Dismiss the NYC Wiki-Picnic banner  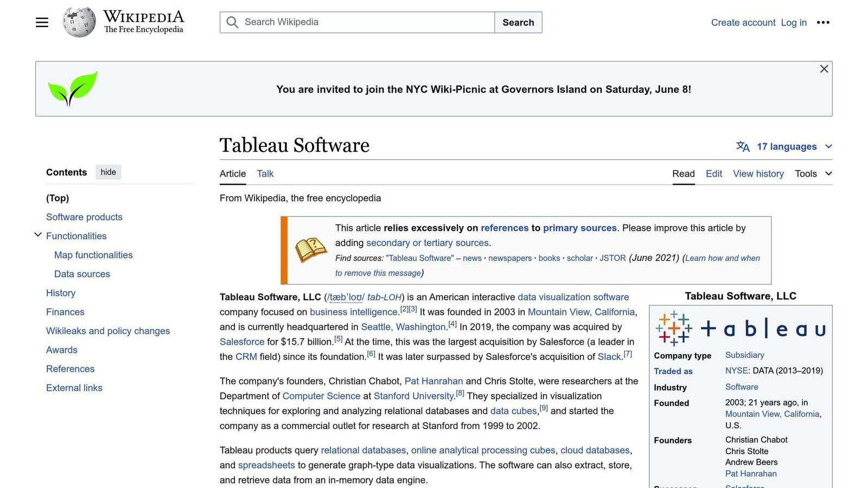pos(824,69)
